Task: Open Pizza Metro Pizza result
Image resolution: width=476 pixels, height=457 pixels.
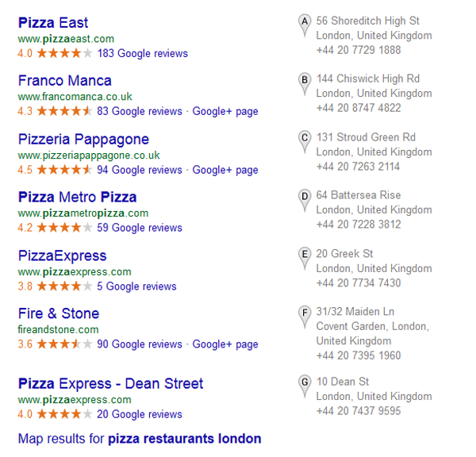Action: [78, 197]
